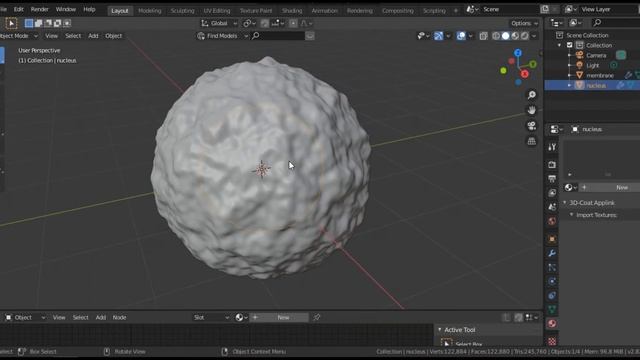
Task: Open the Modifiers wrench properties tab
Action: tap(552, 253)
